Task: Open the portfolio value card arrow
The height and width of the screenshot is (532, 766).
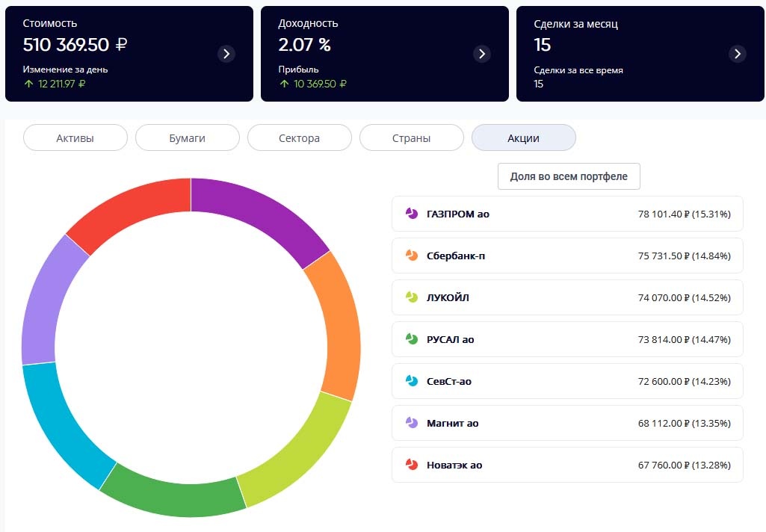Action: click(x=226, y=54)
